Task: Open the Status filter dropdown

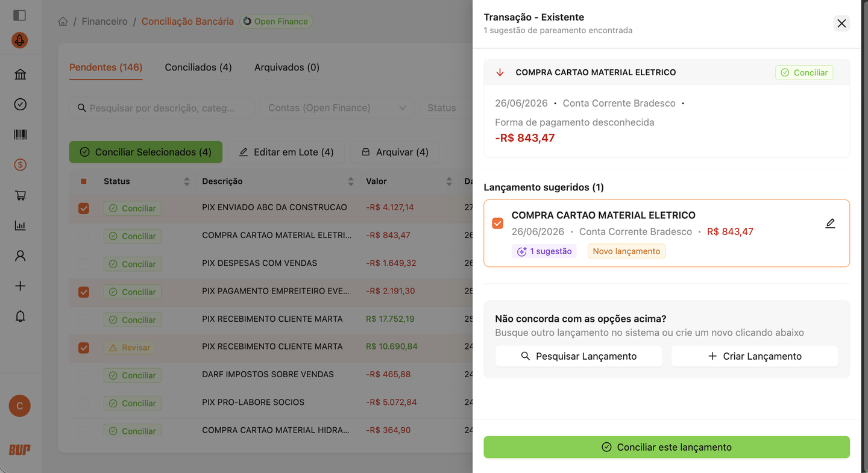Action: click(x=446, y=108)
